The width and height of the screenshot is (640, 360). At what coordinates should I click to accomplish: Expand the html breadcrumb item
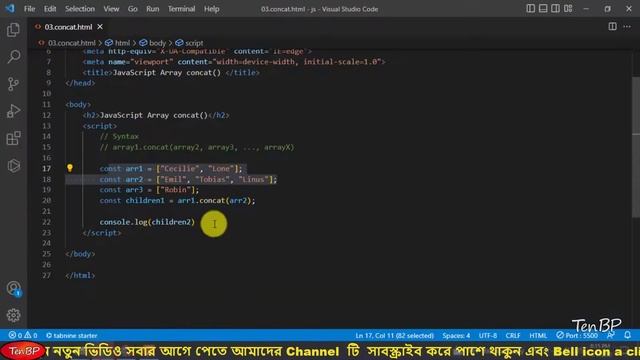tap(118, 43)
